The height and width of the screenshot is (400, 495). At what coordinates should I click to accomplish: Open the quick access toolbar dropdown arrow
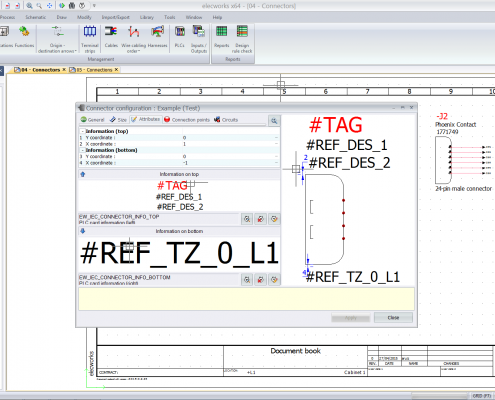[94, 6]
